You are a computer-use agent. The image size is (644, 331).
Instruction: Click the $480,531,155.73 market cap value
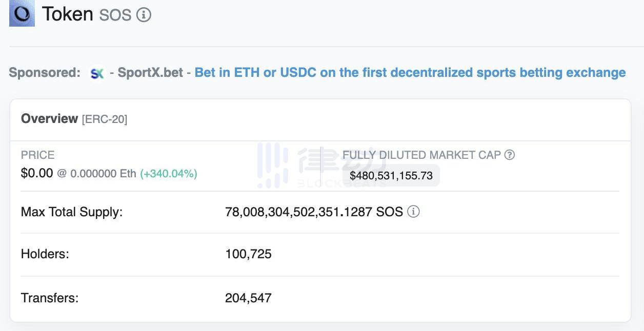point(391,175)
